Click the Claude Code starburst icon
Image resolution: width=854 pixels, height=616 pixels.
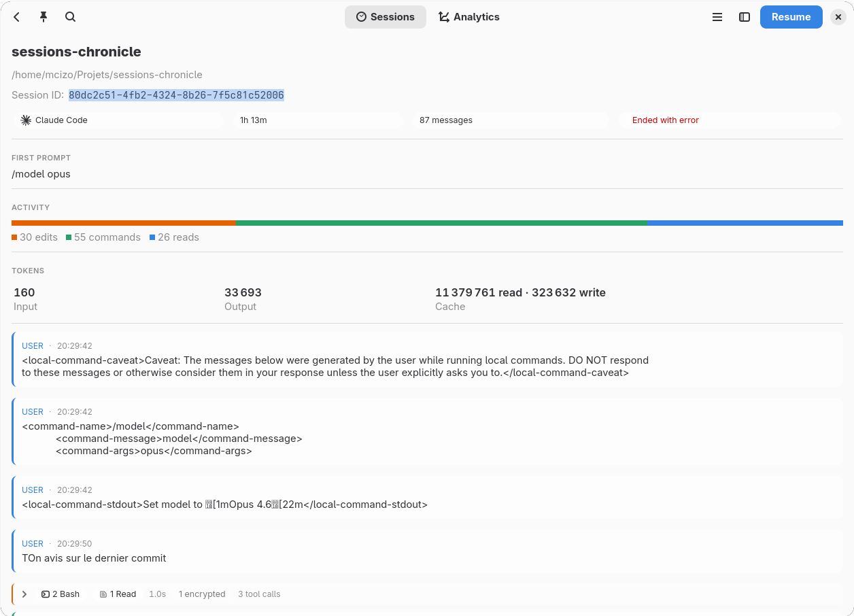26,120
